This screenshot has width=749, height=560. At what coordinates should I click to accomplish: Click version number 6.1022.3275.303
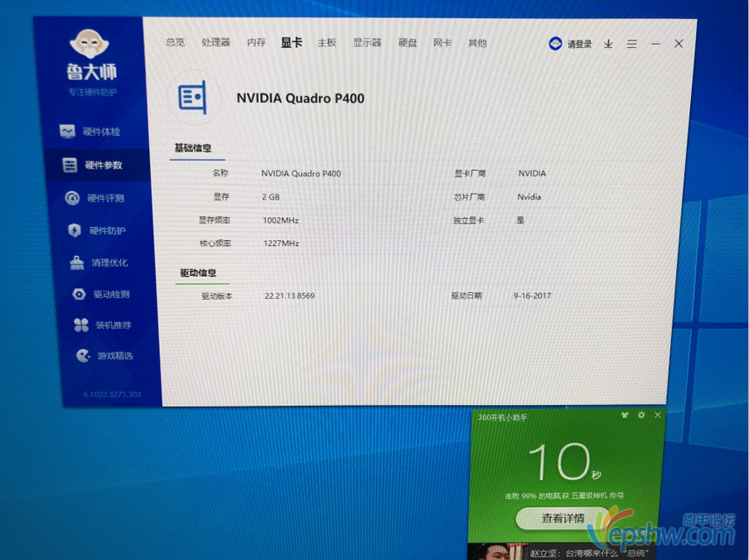click(x=112, y=394)
